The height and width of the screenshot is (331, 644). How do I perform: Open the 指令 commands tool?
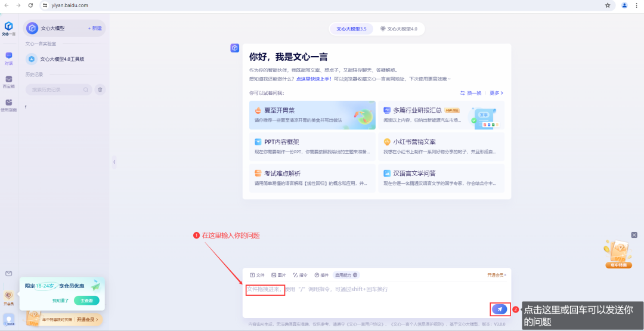[300, 275]
